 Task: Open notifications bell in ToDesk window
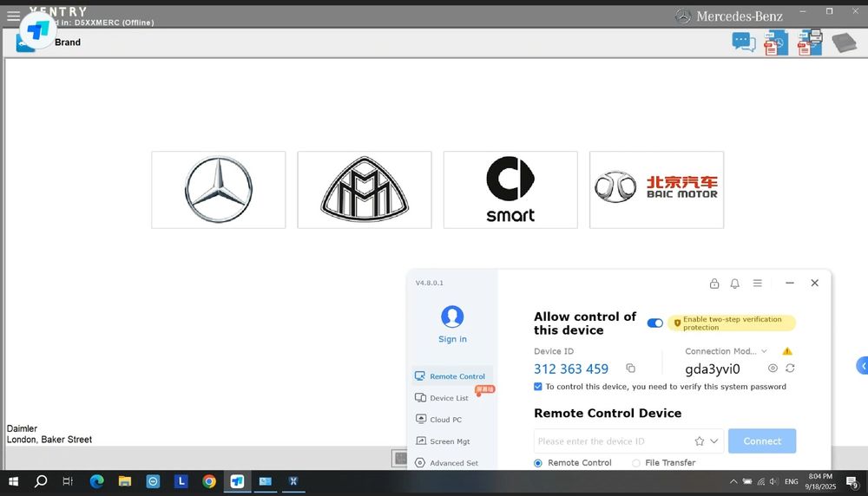point(734,283)
